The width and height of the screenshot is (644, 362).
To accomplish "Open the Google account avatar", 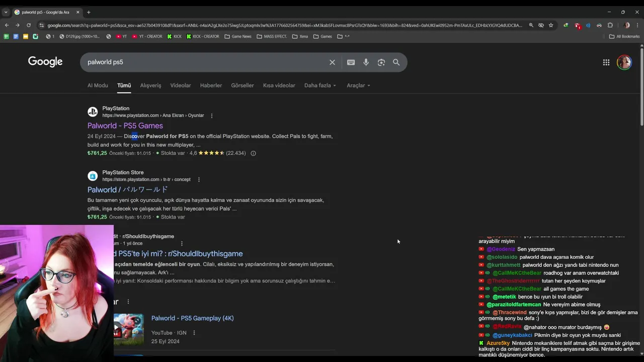I will tap(624, 62).
